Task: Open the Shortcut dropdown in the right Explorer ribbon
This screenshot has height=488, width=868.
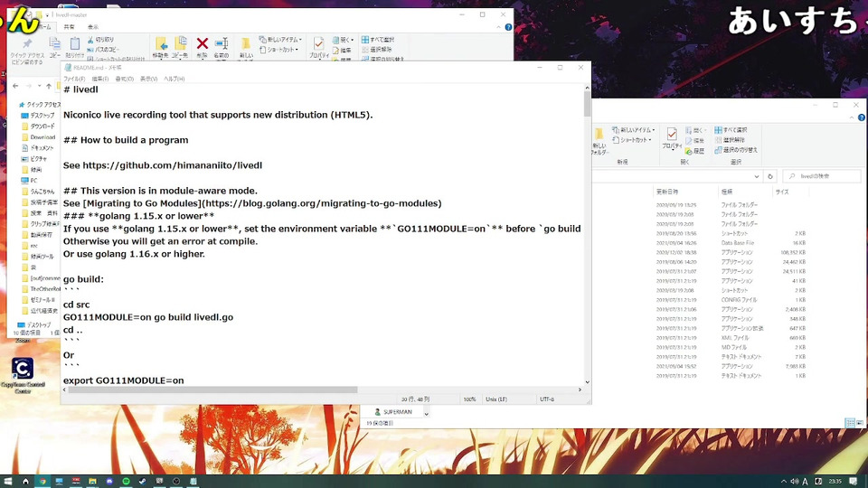Action: (x=633, y=140)
